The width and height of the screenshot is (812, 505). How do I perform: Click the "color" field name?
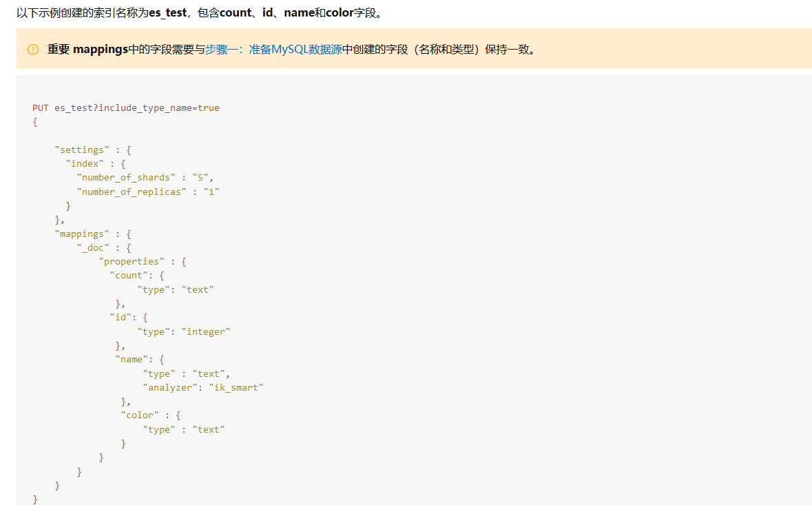[140, 415]
